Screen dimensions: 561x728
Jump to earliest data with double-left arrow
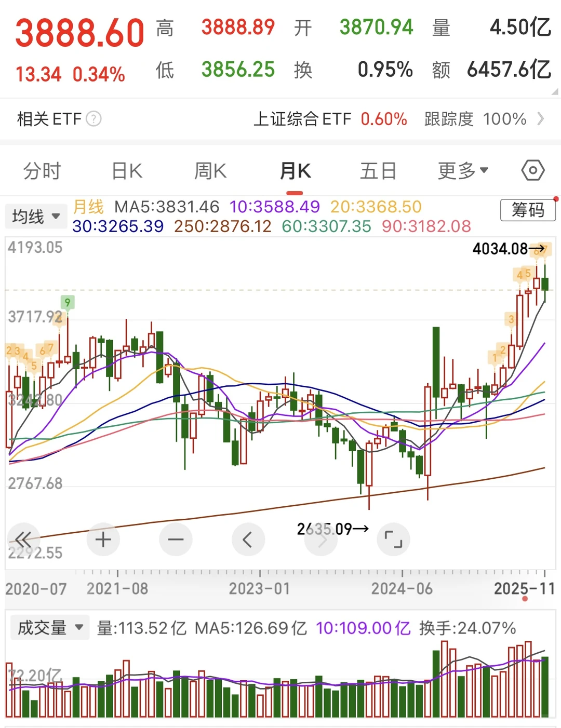24,540
